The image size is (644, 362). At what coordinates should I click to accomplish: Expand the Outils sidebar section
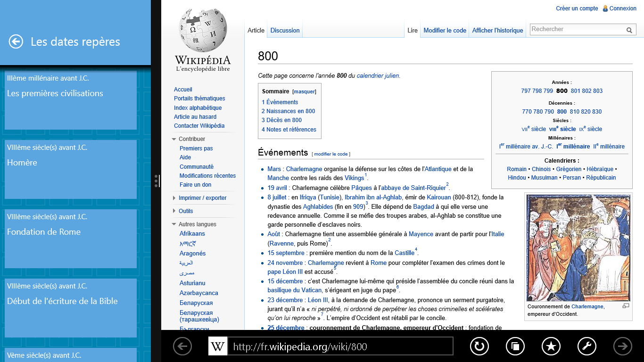click(x=174, y=211)
